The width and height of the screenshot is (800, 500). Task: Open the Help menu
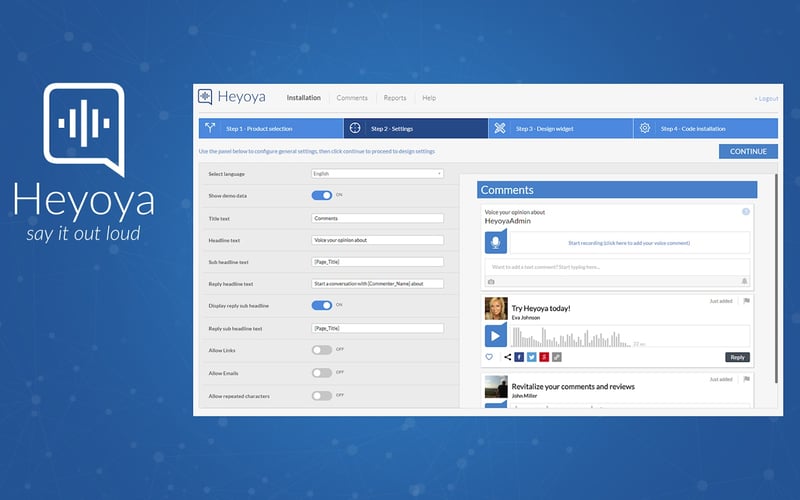(x=429, y=97)
